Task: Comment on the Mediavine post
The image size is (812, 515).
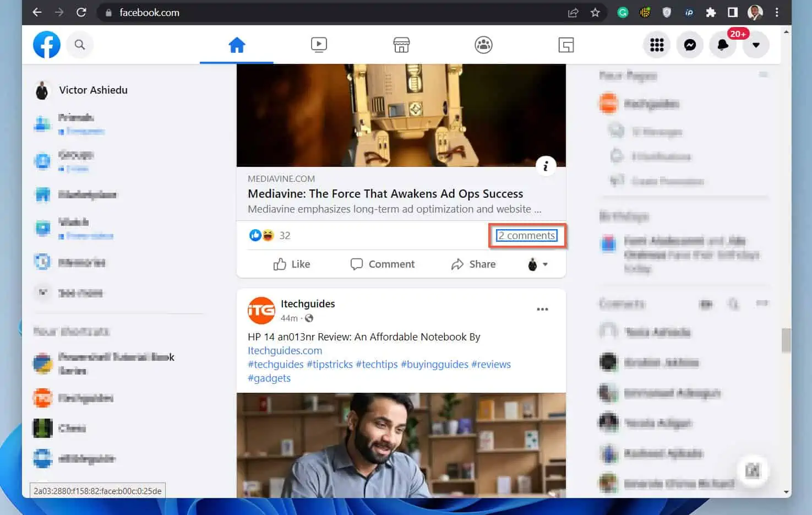Action: 383,264
